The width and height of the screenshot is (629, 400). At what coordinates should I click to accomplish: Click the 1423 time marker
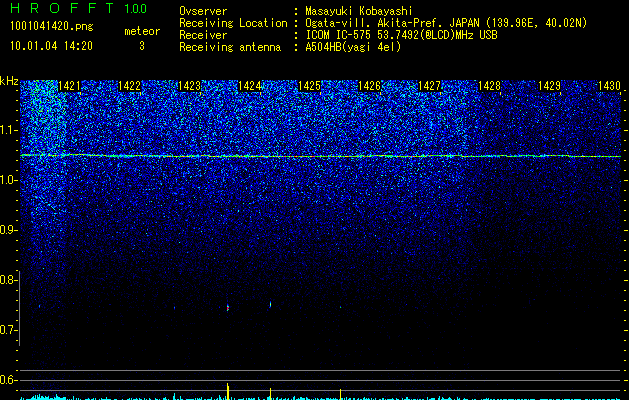189,86
